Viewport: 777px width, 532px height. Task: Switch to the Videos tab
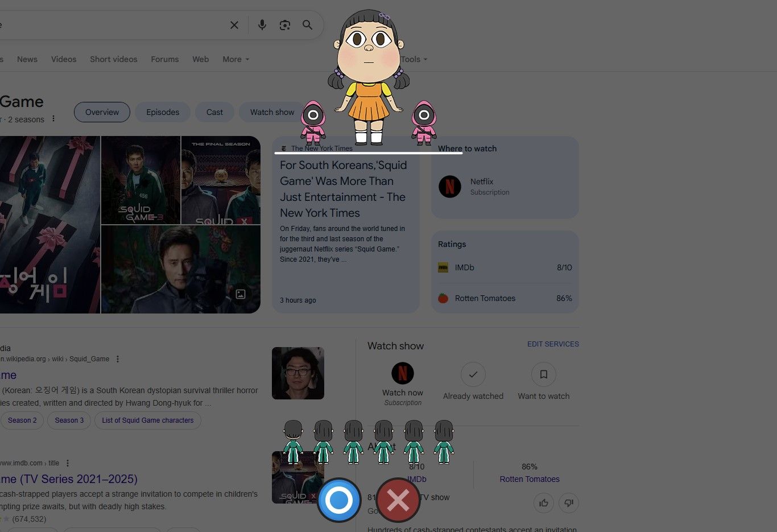[x=64, y=59]
